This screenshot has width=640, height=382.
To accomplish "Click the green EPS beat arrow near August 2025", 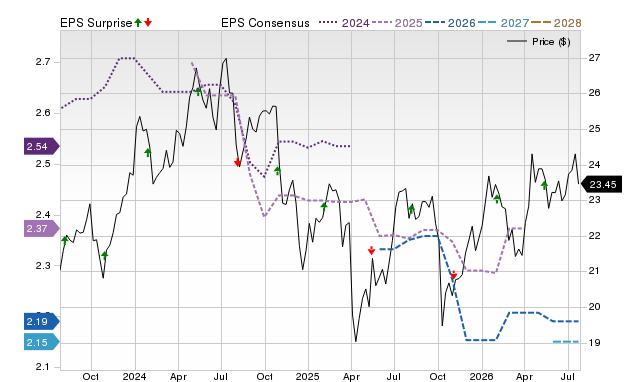I will pyautogui.click(x=411, y=209).
